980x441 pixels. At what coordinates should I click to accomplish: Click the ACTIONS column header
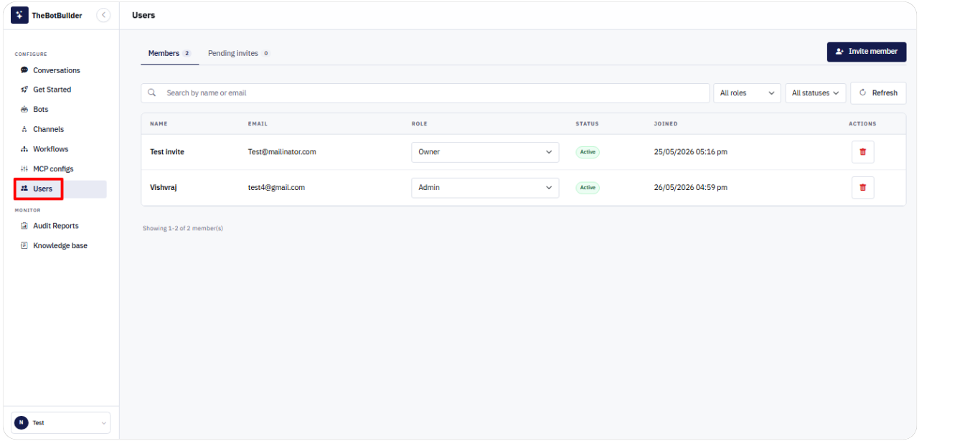click(x=862, y=123)
